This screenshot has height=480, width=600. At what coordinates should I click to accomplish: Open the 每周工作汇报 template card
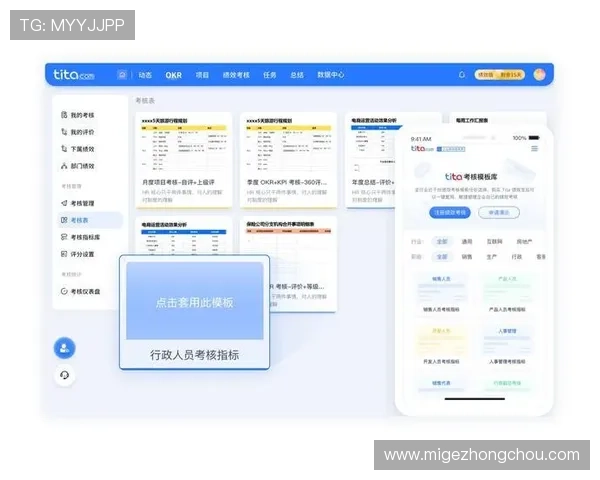pyautogui.click(x=497, y=120)
